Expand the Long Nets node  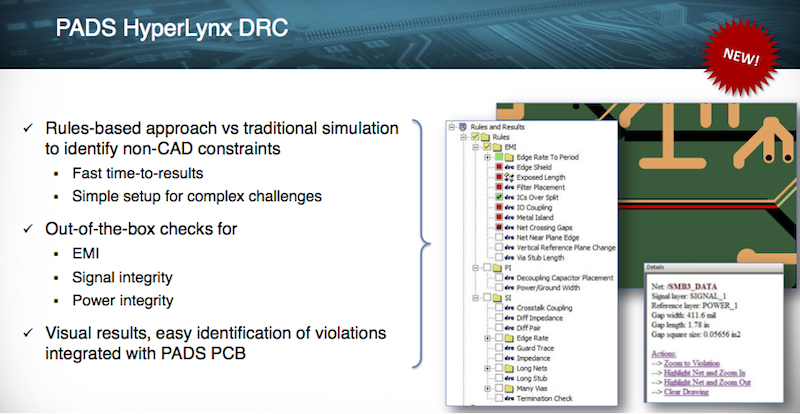[488, 368]
